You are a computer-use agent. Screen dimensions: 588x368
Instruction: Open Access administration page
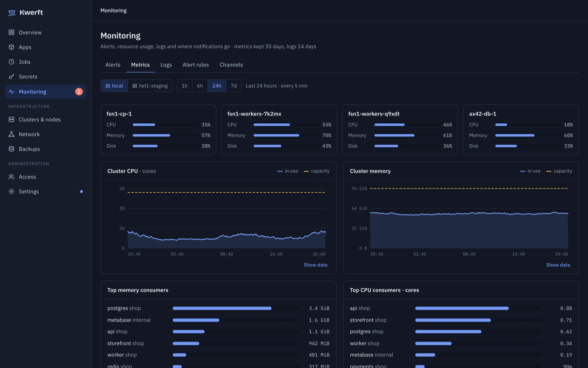(46, 177)
